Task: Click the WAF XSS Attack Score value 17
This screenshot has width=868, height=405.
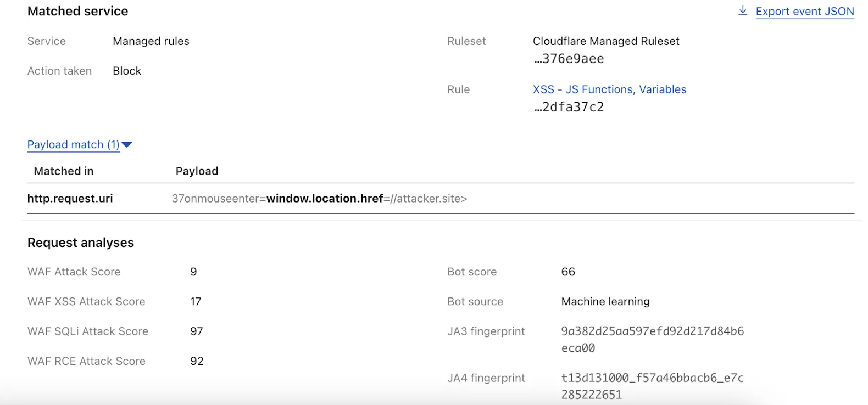Action: pos(196,301)
